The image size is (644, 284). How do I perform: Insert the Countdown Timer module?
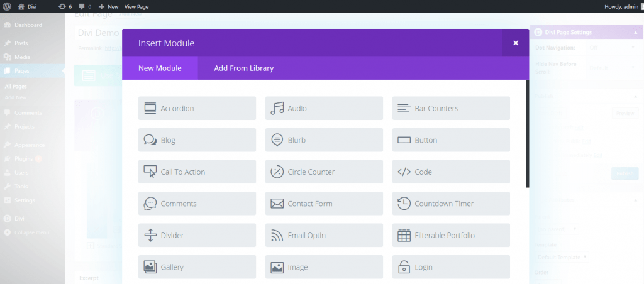[451, 204]
